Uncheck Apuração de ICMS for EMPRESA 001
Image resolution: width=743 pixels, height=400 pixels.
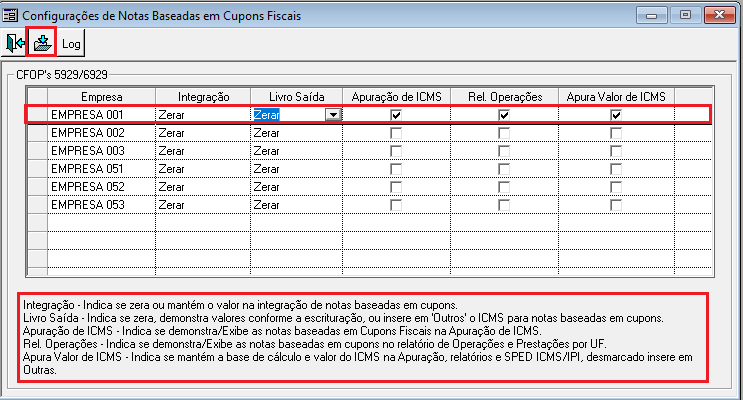click(x=396, y=115)
